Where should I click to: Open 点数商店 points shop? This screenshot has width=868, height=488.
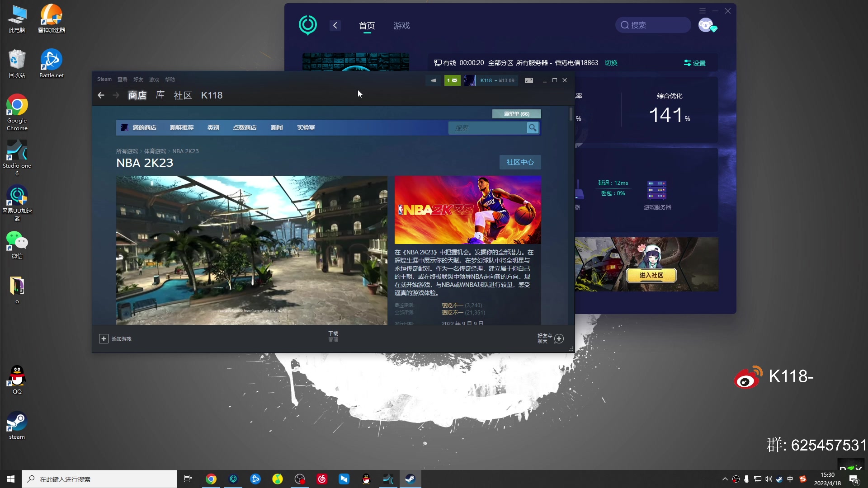pyautogui.click(x=245, y=128)
